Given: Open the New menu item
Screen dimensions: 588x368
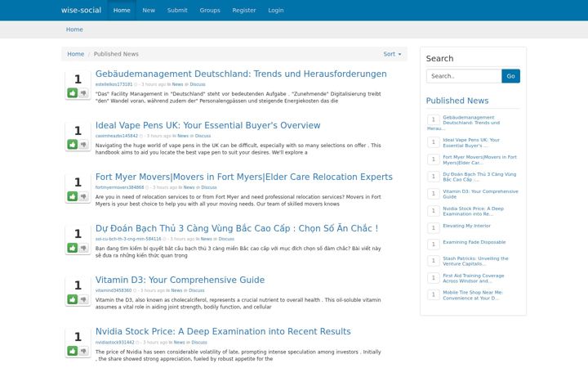Looking at the screenshot, I should [149, 10].
